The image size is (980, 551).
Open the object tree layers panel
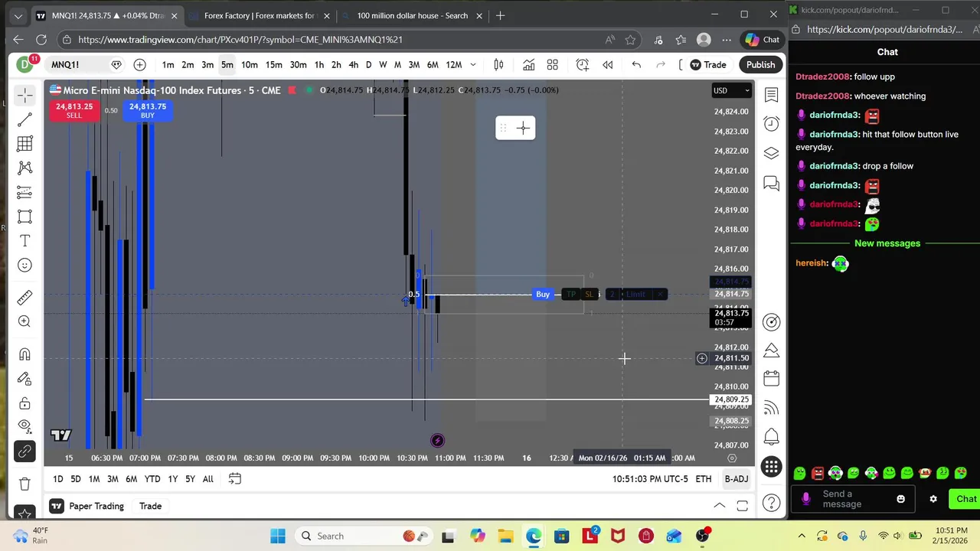point(771,153)
